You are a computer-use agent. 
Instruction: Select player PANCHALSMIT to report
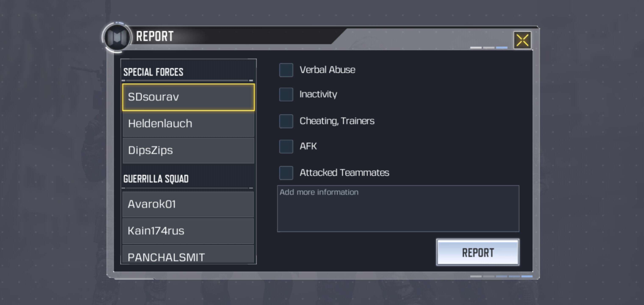pyautogui.click(x=188, y=256)
